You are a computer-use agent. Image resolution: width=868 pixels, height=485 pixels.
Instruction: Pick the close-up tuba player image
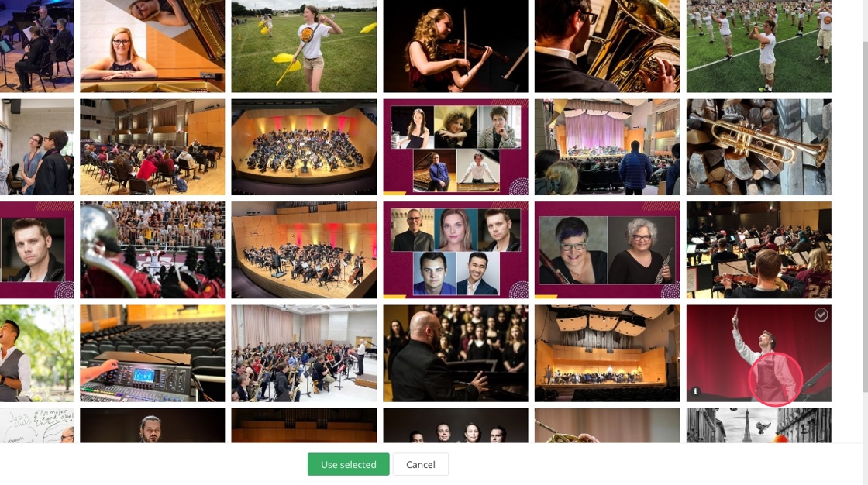pos(607,46)
